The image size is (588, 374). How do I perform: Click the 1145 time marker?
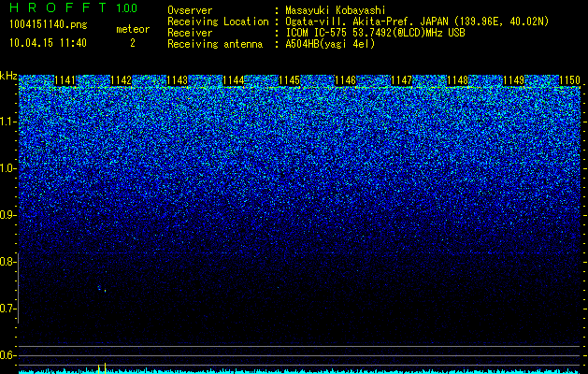tap(290, 80)
